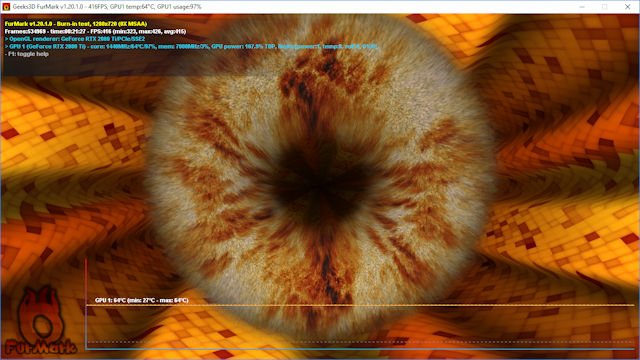Minimize the FurMark window
The height and width of the screenshot is (360, 640).
[x=582, y=7]
